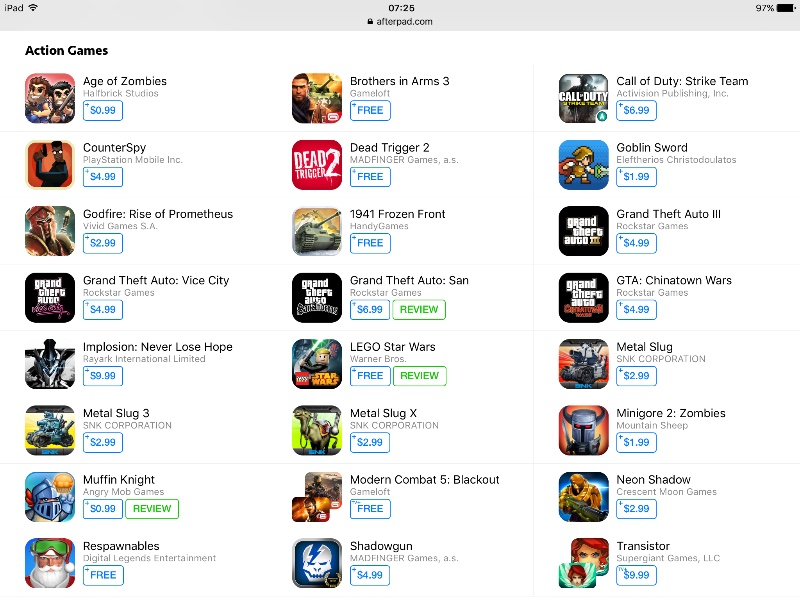Open the Age of Zombies app icon

50,98
